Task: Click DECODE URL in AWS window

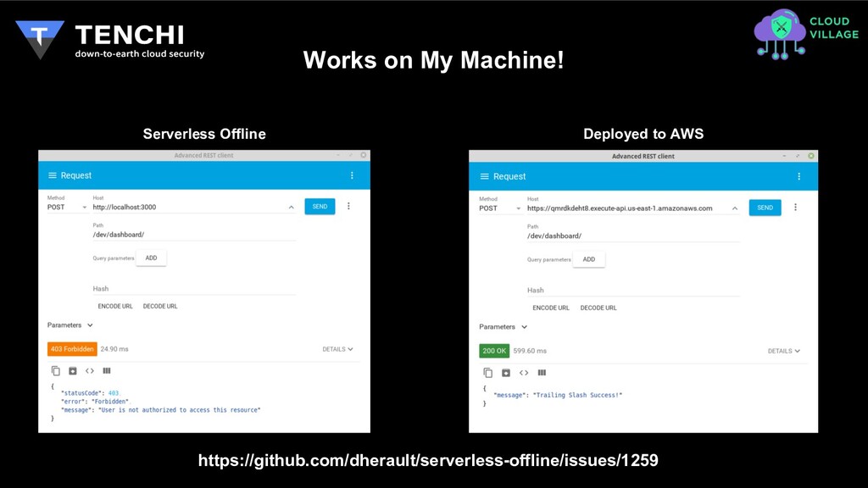Action: click(x=598, y=308)
